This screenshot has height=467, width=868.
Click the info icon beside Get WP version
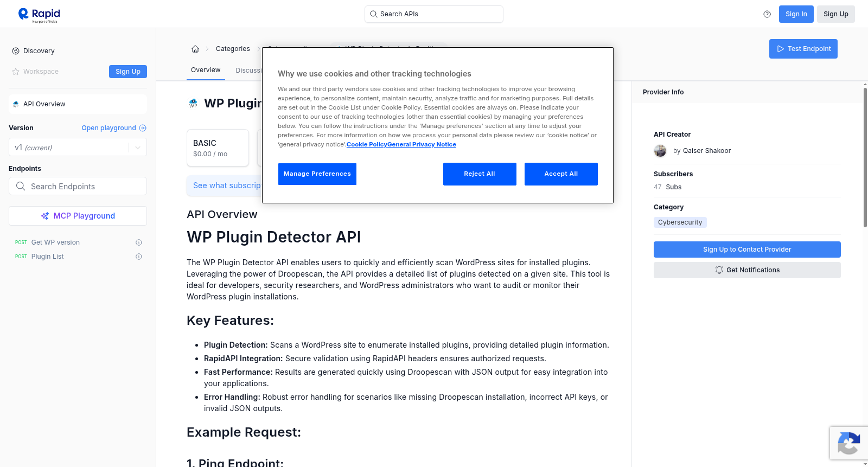click(x=139, y=242)
